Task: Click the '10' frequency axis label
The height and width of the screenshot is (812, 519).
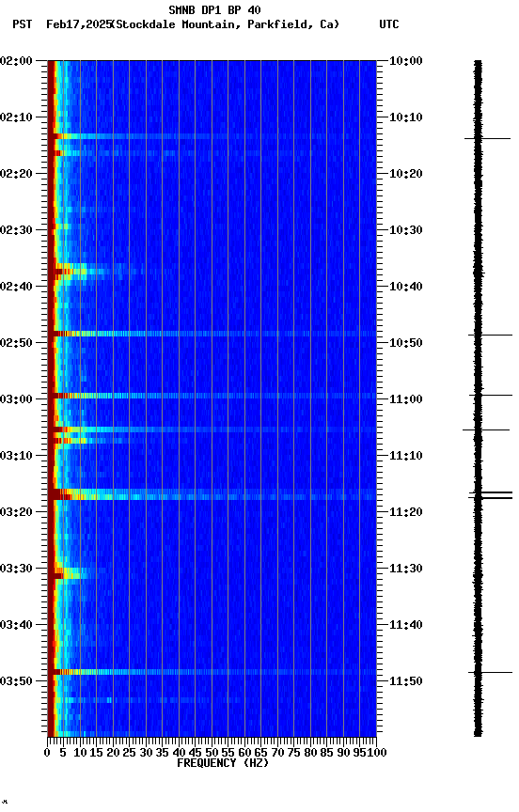Action: (80, 753)
